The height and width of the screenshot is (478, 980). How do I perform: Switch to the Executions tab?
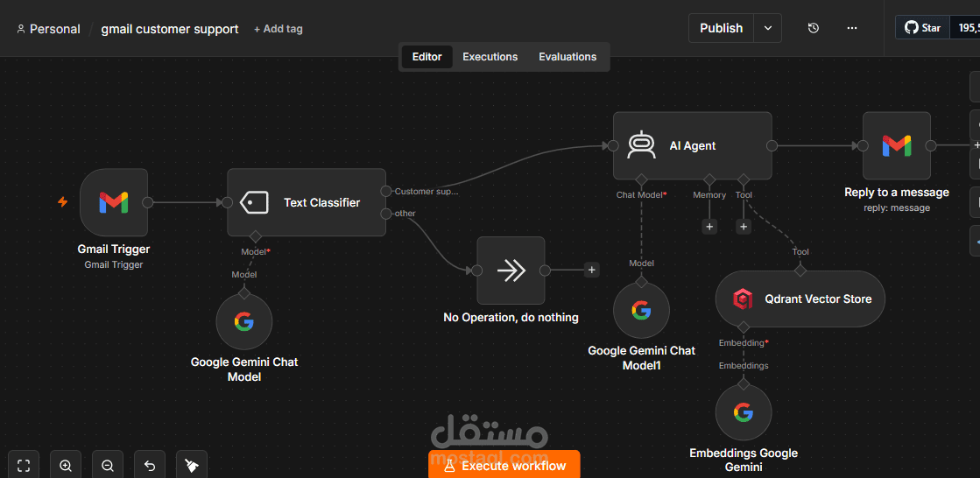pyautogui.click(x=490, y=57)
